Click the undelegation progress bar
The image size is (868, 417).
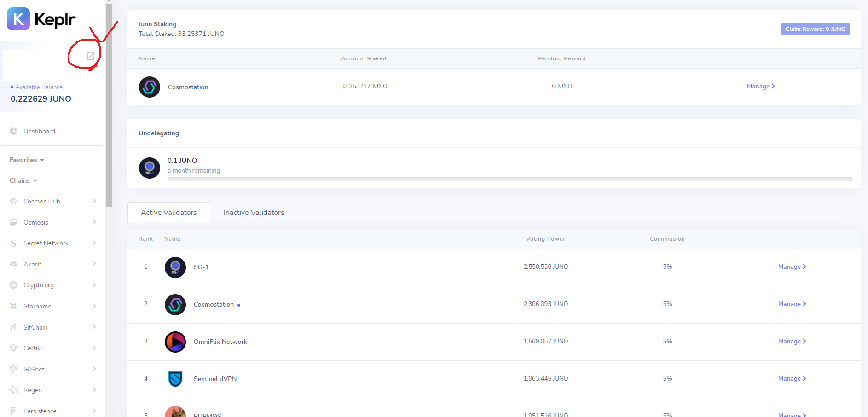510,179
